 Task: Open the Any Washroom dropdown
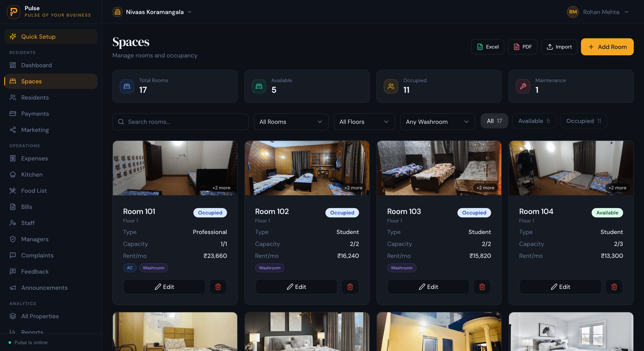pyautogui.click(x=438, y=122)
